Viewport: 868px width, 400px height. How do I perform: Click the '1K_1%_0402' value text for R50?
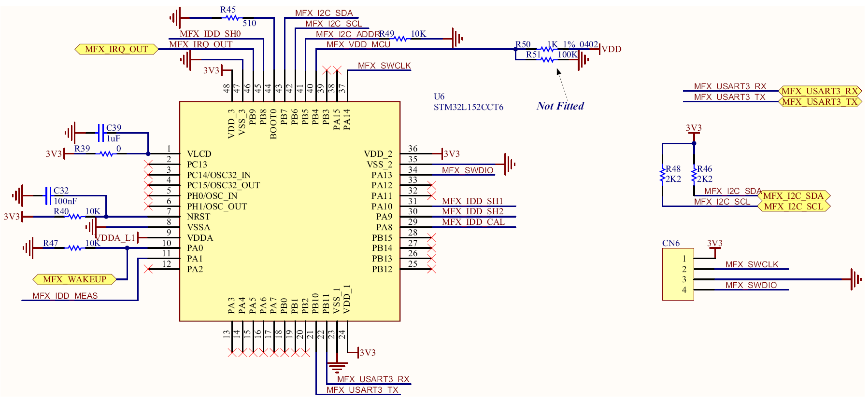click(572, 44)
